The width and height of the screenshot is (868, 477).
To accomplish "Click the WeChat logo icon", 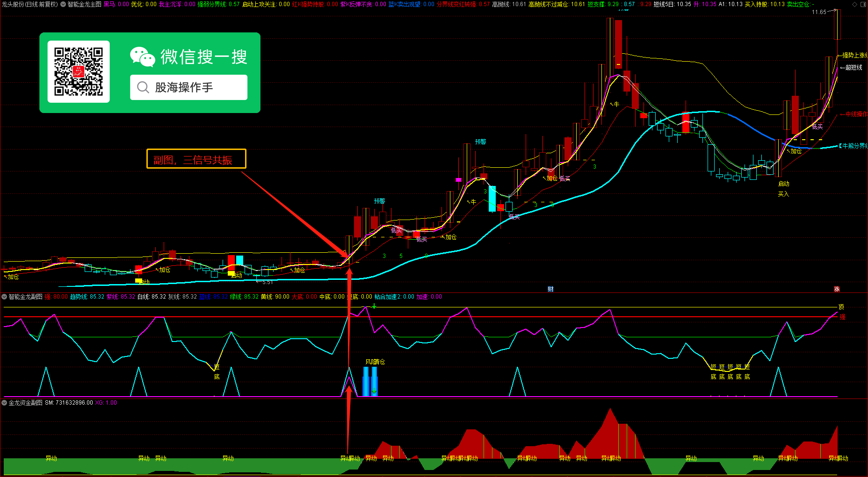I will pyautogui.click(x=143, y=57).
